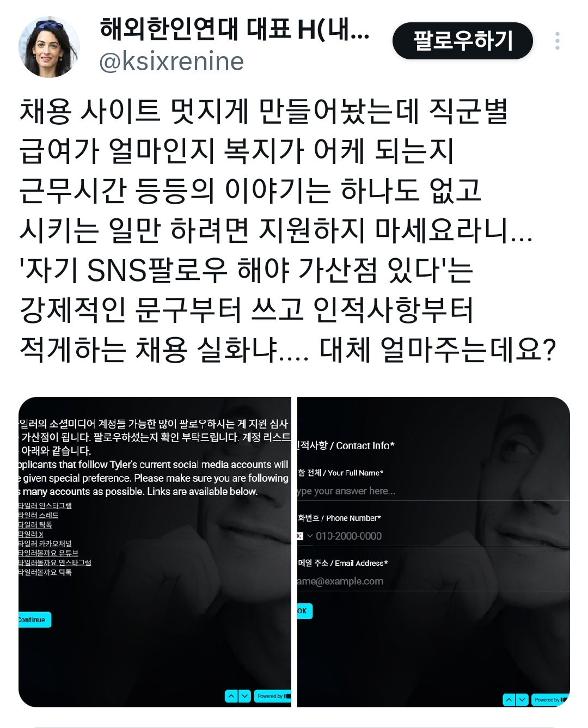Screen dimensions: 588x728
Task: Click the cyan OK button
Action: [x=305, y=611]
